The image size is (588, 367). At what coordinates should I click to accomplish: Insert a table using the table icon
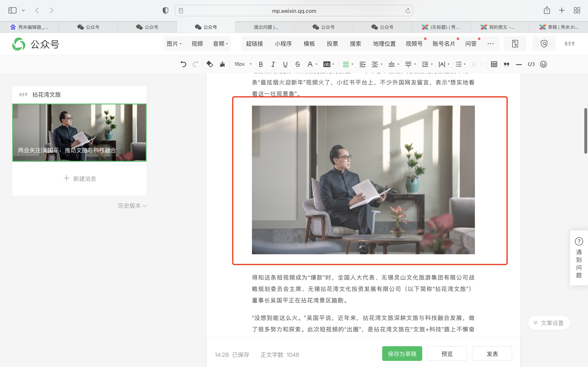point(494,64)
